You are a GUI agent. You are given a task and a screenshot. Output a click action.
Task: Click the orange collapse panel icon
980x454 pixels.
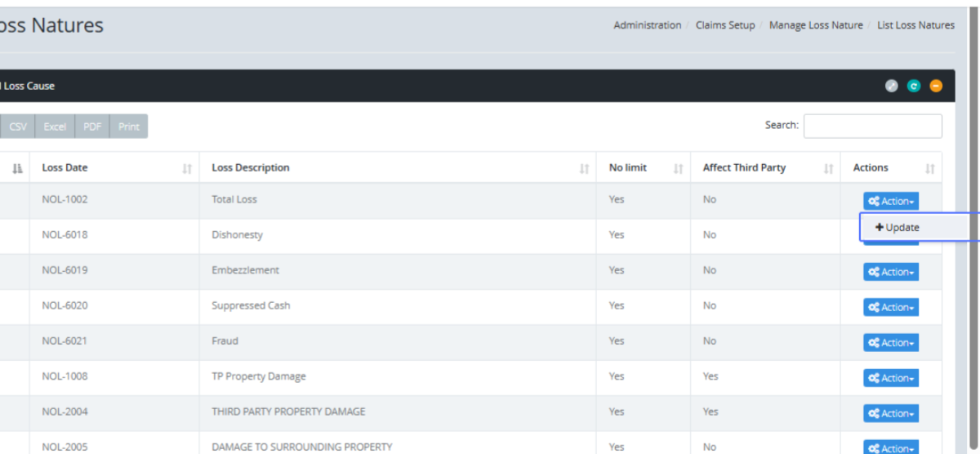[936, 86]
